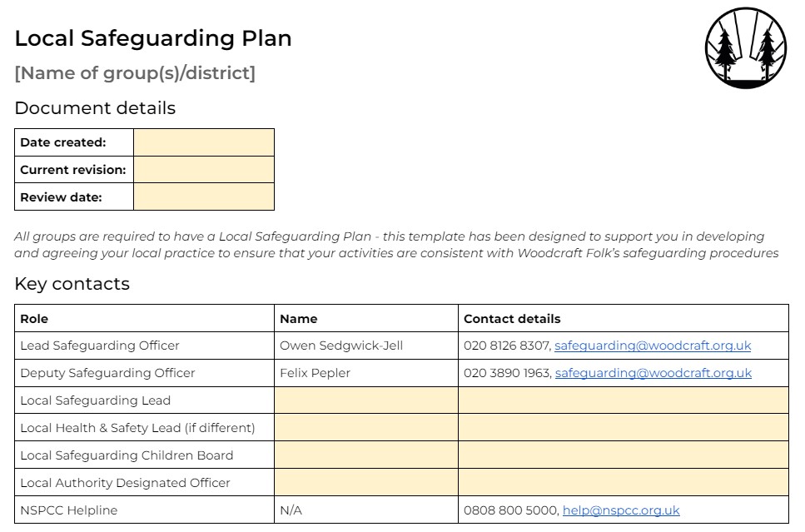The height and width of the screenshot is (532, 805).
Task: Click the Review date input cell
Action: [x=204, y=197]
